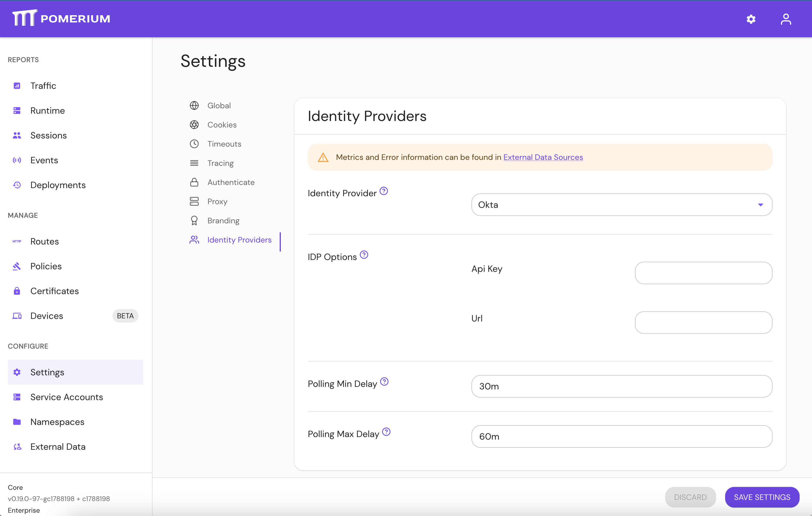Click the Polling Min Delay 30m field

click(x=621, y=386)
